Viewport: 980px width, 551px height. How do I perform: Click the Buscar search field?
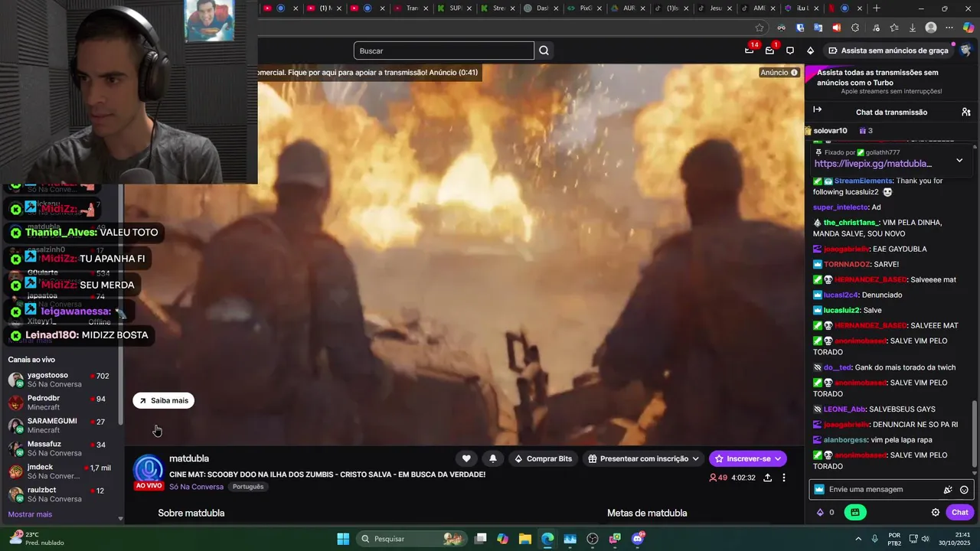(444, 51)
